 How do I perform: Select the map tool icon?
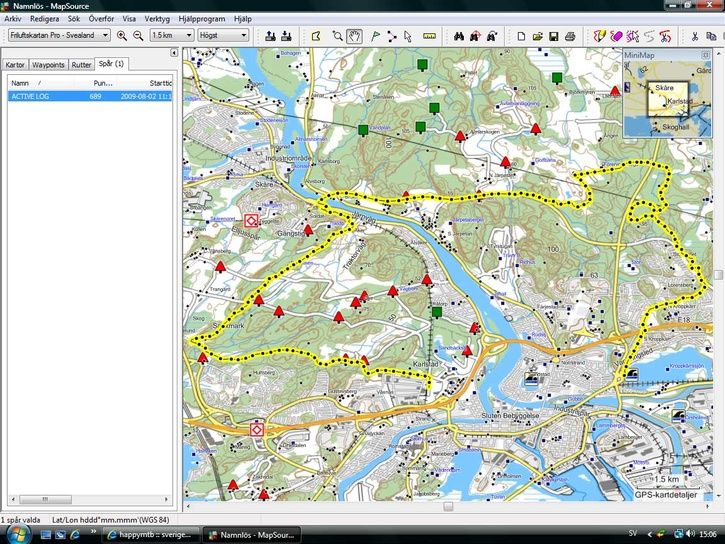(x=316, y=36)
